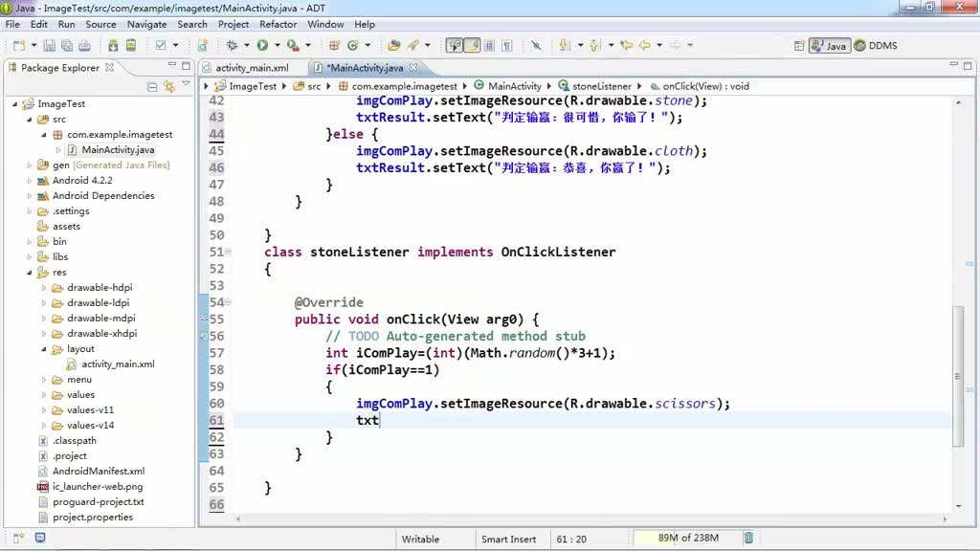Click the New Java Class icon
The image size is (980, 551).
(x=353, y=46)
